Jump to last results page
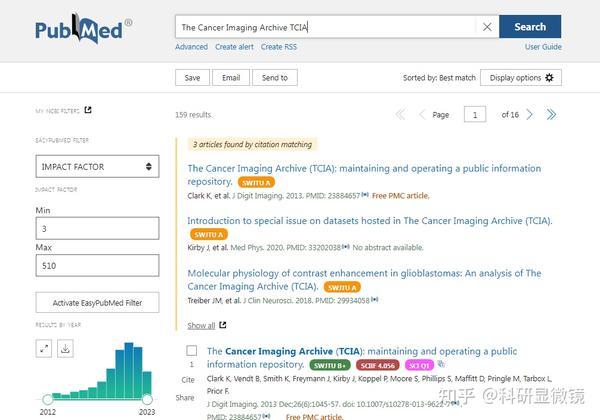 [550, 115]
